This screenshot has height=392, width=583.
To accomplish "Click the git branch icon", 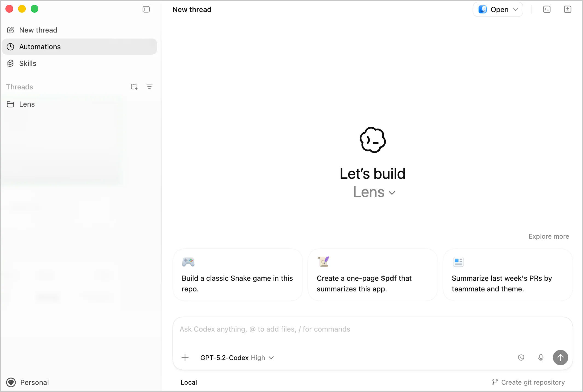I will (495, 382).
